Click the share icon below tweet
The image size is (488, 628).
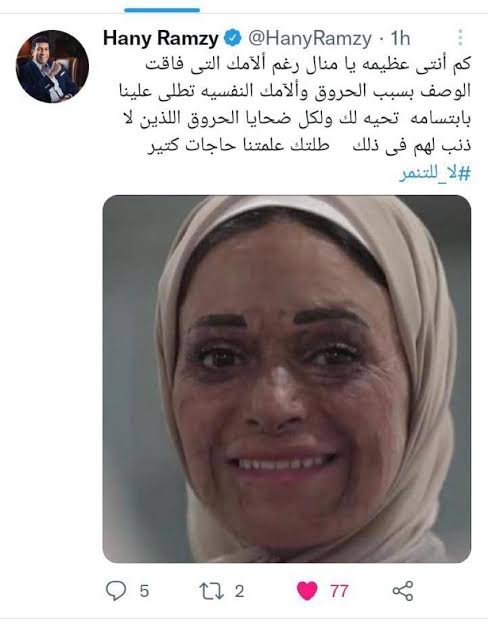point(403,591)
